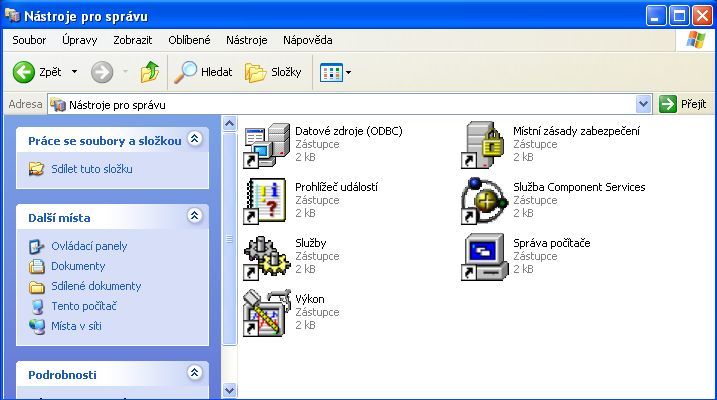Collapse the Další místa panel
Screen dimensions: 717x400
194,215
